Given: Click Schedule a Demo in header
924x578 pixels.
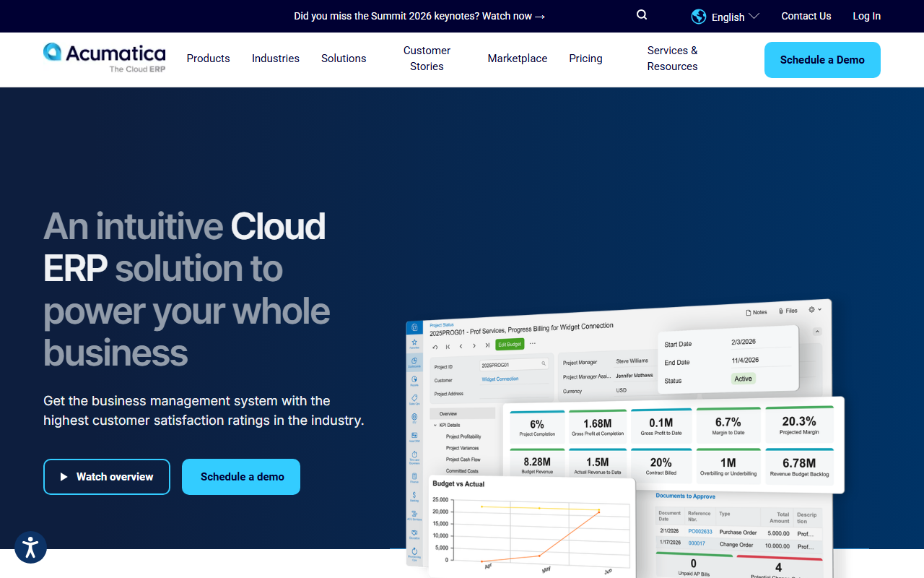Looking at the screenshot, I should [822, 60].
